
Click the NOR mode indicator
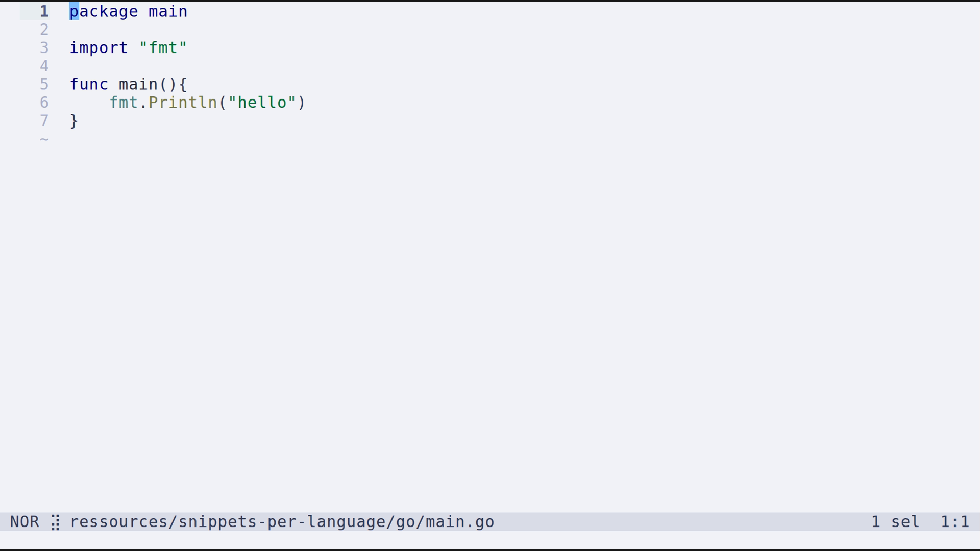(x=24, y=522)
